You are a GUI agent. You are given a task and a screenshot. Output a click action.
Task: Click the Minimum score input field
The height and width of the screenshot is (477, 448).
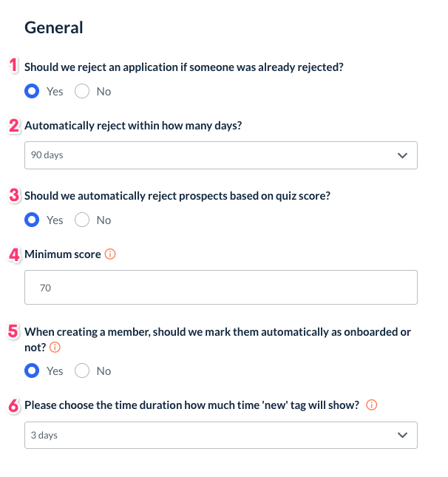click(220, 288)
